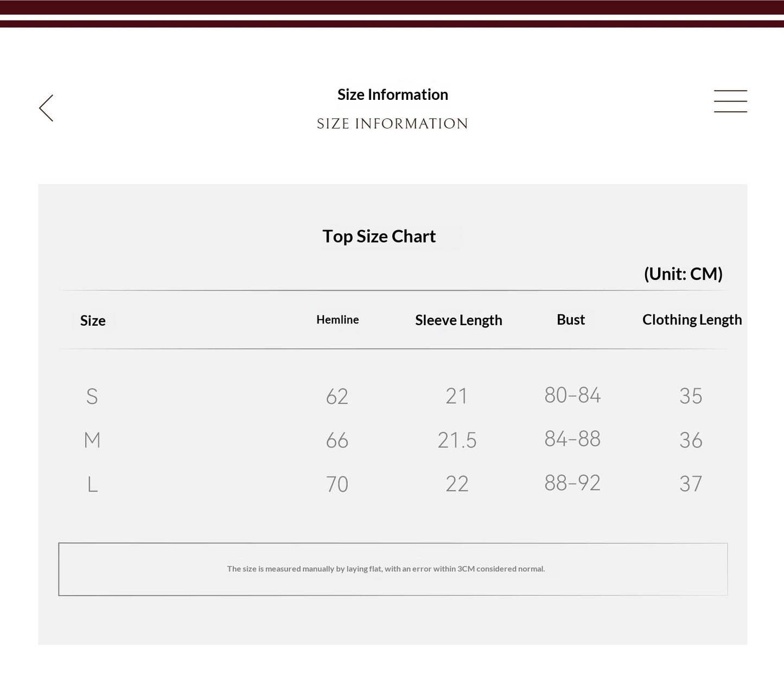Click the 80-84 bust value

coord(572,395)
